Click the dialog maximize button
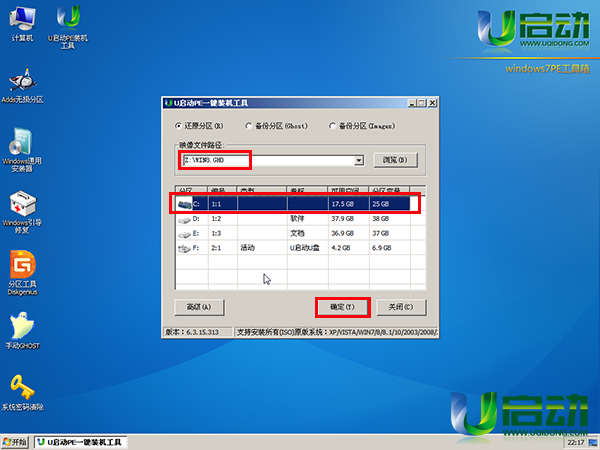 pos(421,103)
